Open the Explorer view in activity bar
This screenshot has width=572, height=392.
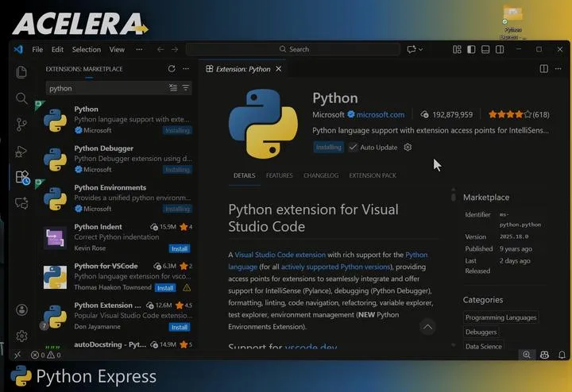click(x=21, y=72)
